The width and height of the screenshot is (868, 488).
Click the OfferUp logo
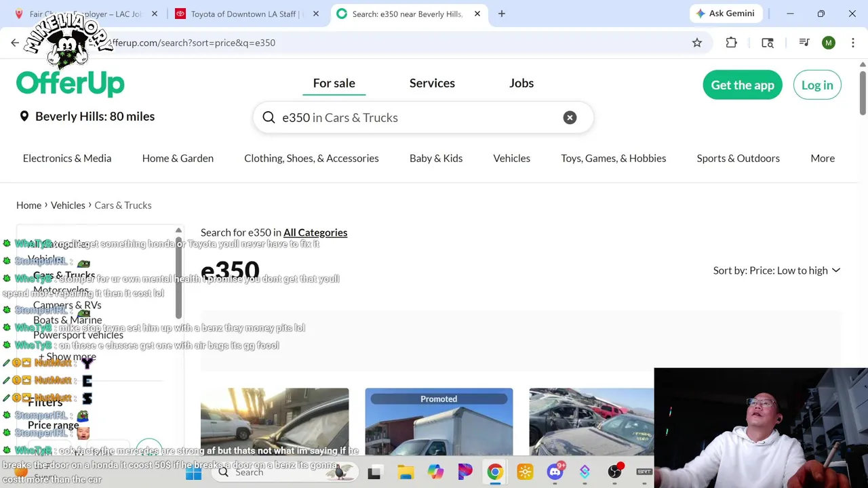pyautogui.click(x=71, y=84)
